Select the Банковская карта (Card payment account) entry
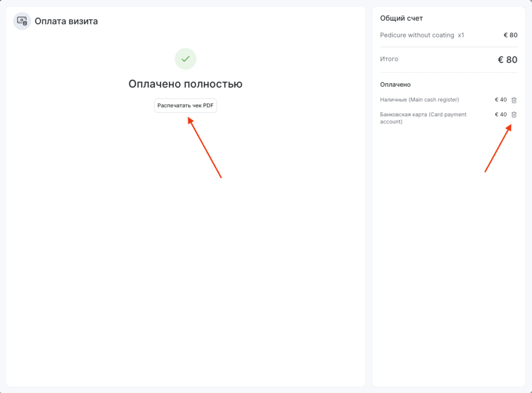532x393 pixels. 423,118
